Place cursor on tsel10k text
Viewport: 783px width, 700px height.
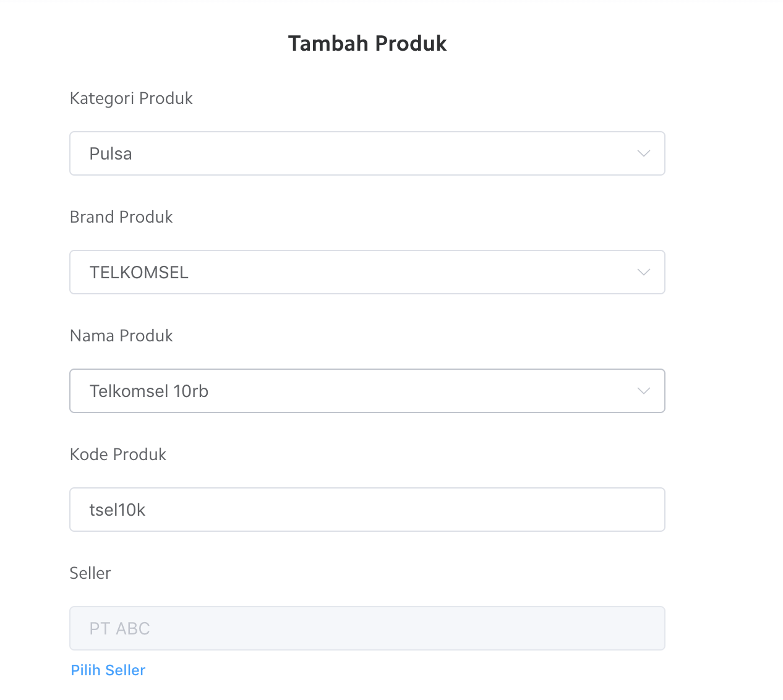pyautogui.click(x=118, y=510)
